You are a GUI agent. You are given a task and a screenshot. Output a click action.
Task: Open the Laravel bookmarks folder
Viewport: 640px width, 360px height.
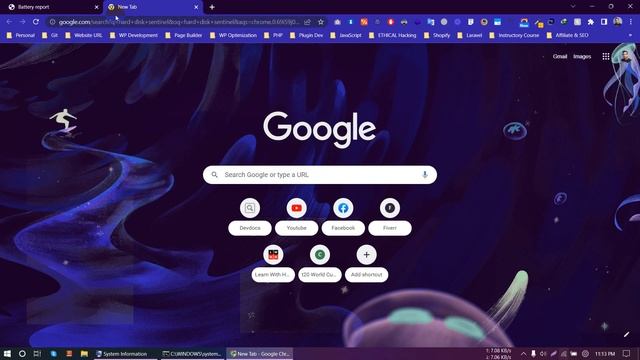point(470,36)
